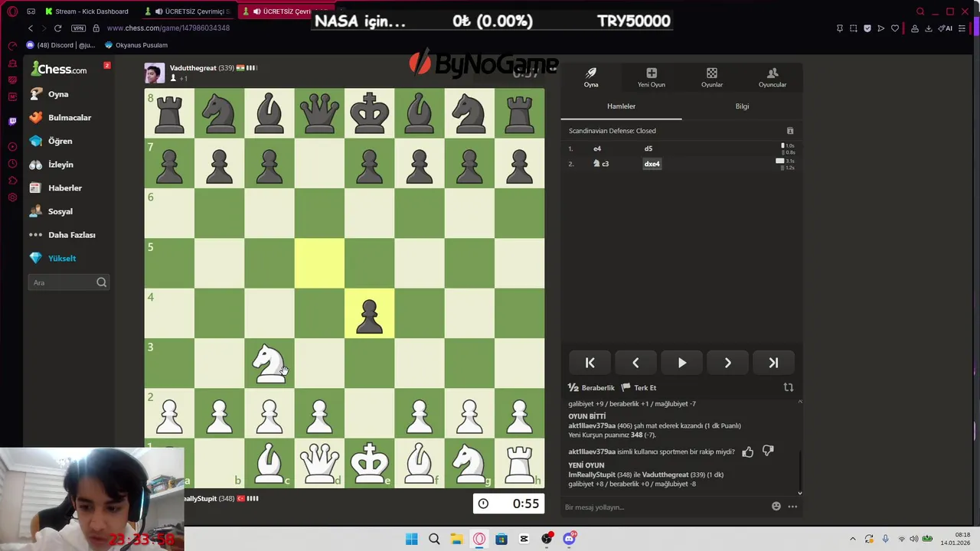Open browser easy setup menu icon
Screen dimensions: 980x551
tap(962, 28)
